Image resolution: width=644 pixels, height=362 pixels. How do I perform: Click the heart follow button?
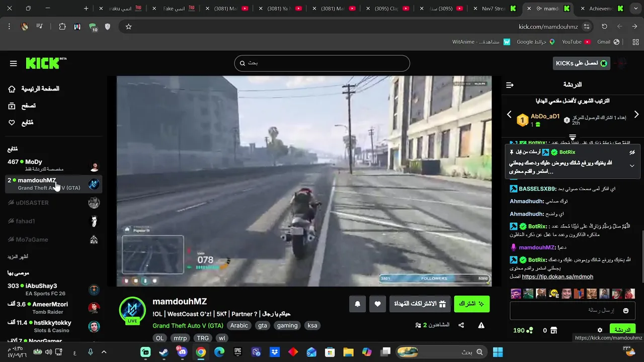pos(377,304)
